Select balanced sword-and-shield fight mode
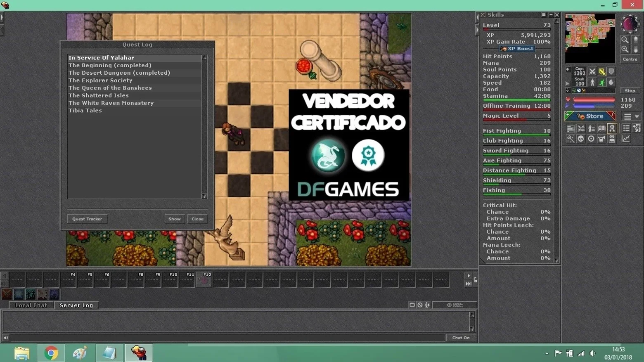The image size is (644, 362). 602,71
